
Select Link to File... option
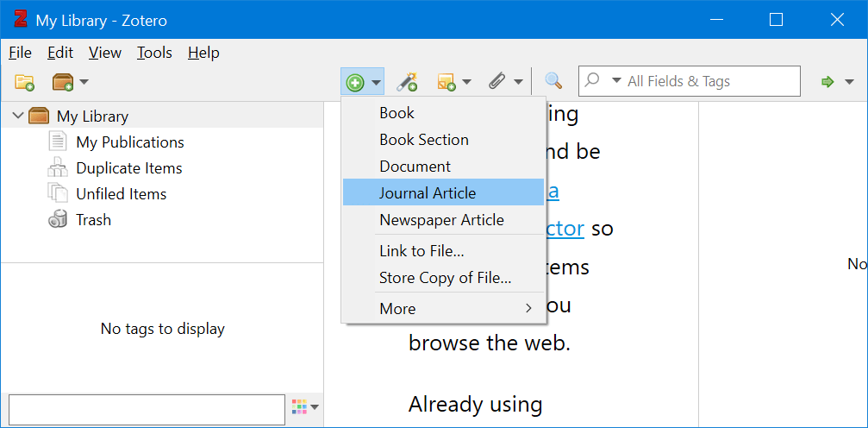[443, 251]
